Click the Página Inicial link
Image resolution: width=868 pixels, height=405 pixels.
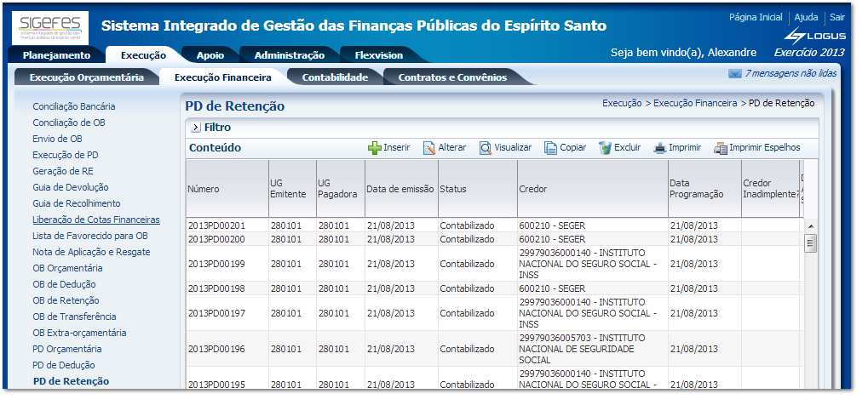pyautogui.click(x=756, y=17)
